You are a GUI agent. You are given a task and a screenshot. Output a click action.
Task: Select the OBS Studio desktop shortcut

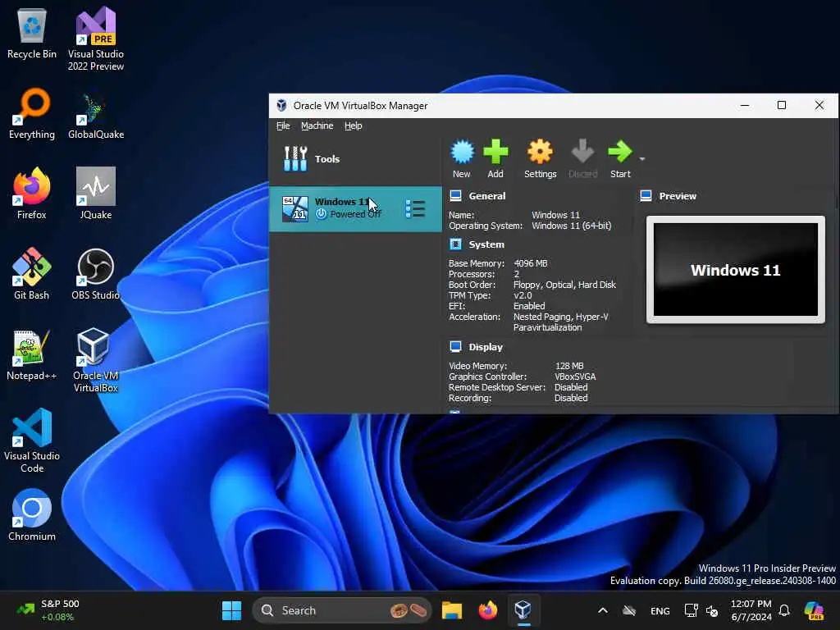(x=96, y=274)
